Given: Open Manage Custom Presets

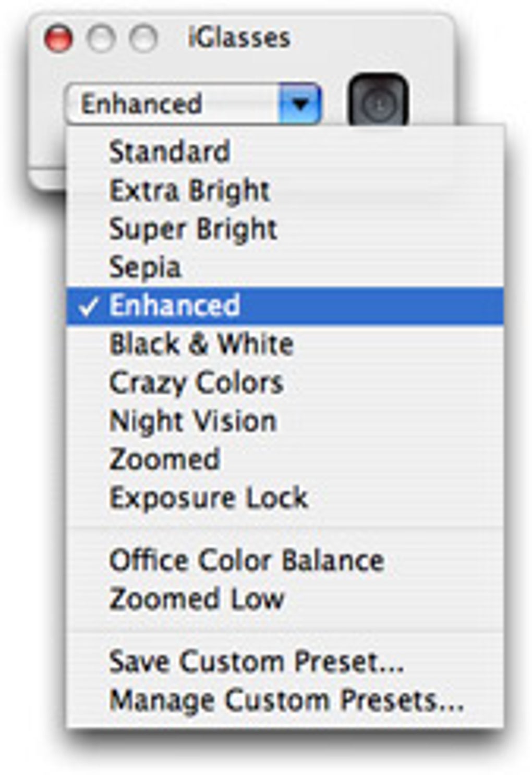Looking at the screenshot, I should point(285,700).
